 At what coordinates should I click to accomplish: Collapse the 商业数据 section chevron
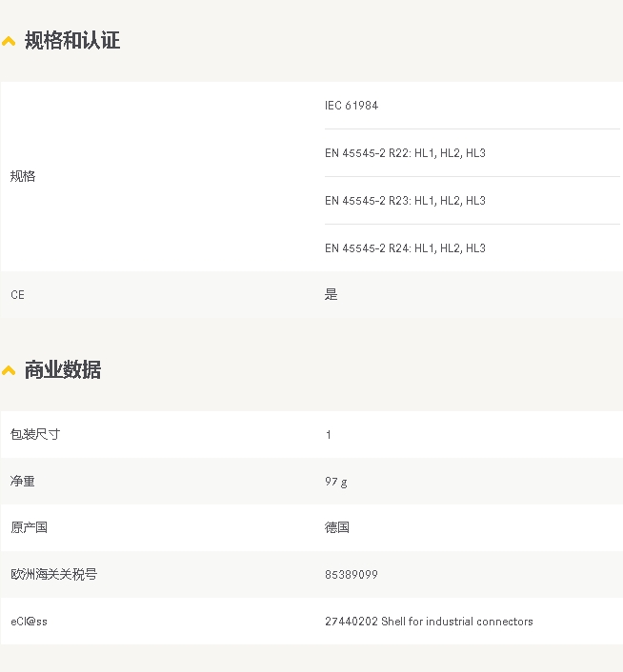(x=9, y=371)
